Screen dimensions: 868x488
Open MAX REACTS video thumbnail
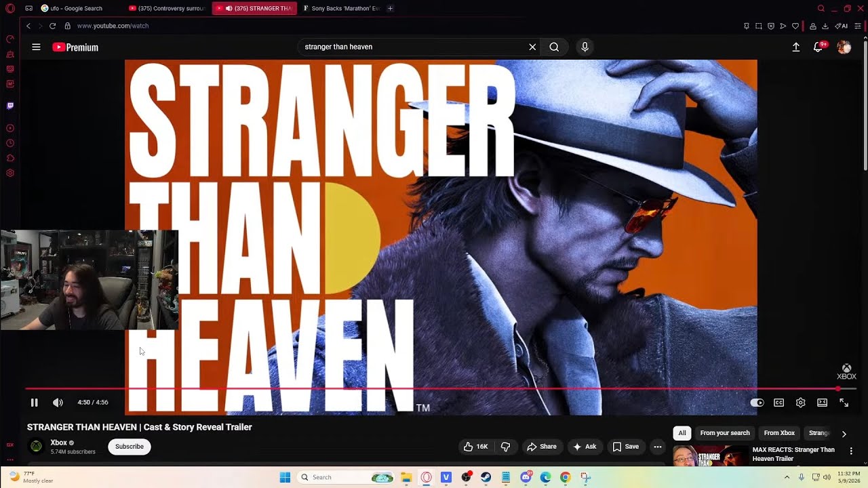pos(710,456)
